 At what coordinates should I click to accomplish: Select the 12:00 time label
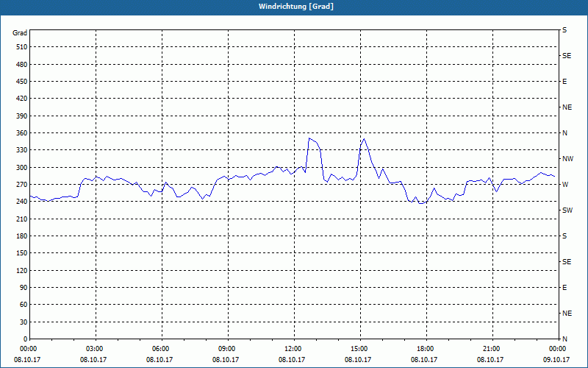coord(292,349)
